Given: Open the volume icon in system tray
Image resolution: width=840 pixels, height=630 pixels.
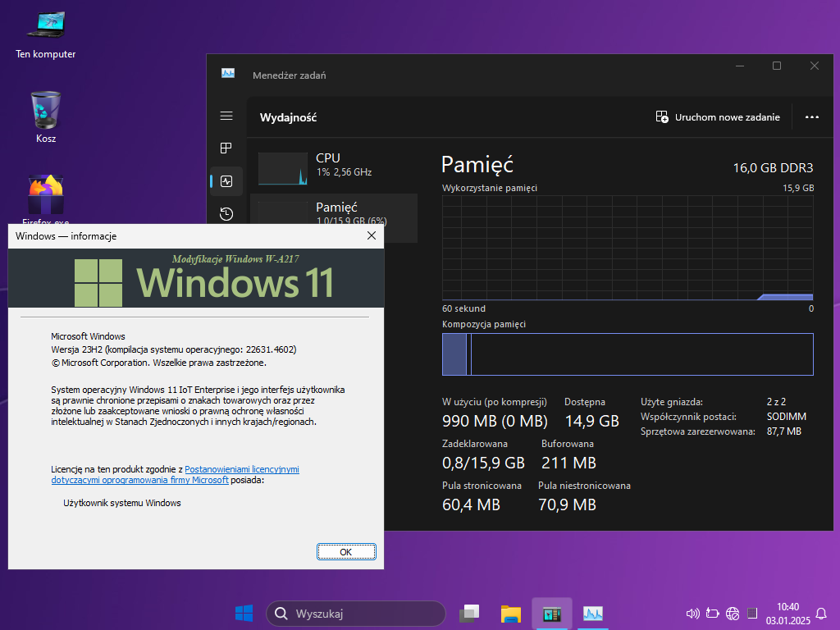Looking at the screenshot, I should pyautogui.click(x=692, y=614).
